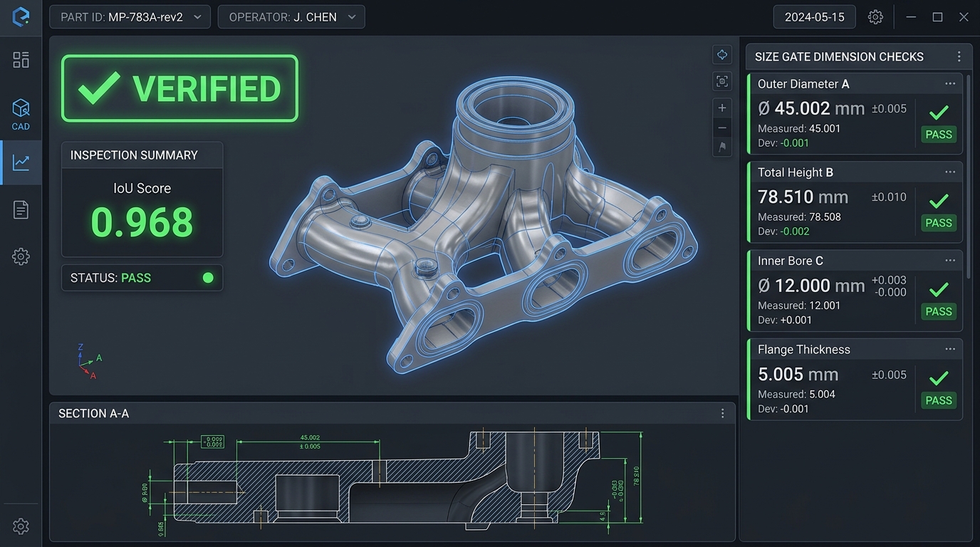This screenshot has width=980, height=547.
Task: Open settings gear next to the date field
Action: pos(875,17)
